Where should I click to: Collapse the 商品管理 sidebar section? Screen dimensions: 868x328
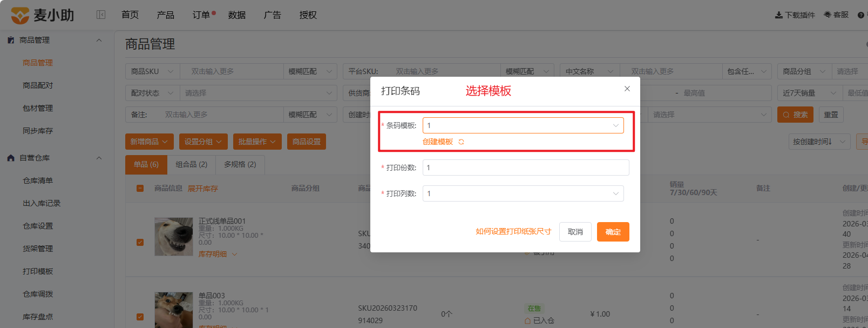tap(99, 40)
